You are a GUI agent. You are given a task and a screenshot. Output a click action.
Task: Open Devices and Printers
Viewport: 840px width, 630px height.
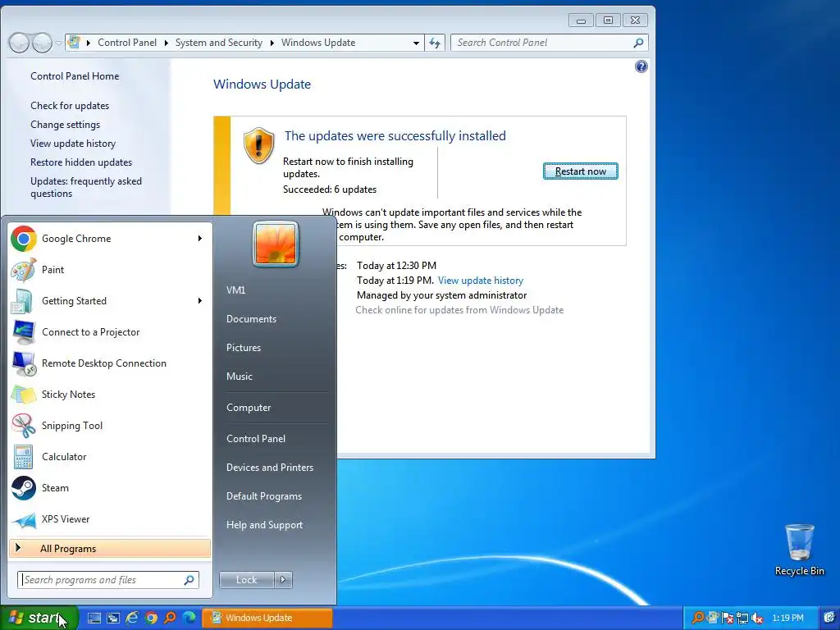point(269,468)
